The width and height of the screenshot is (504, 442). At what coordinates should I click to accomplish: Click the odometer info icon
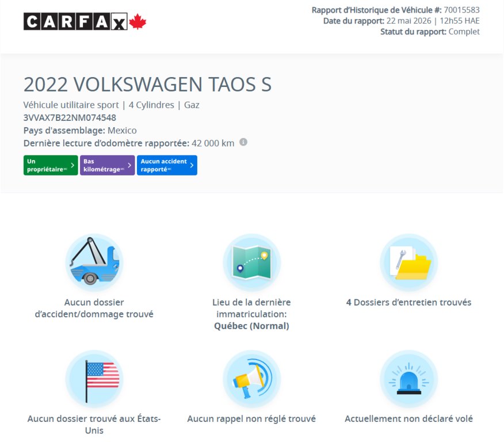click(243, 142)
